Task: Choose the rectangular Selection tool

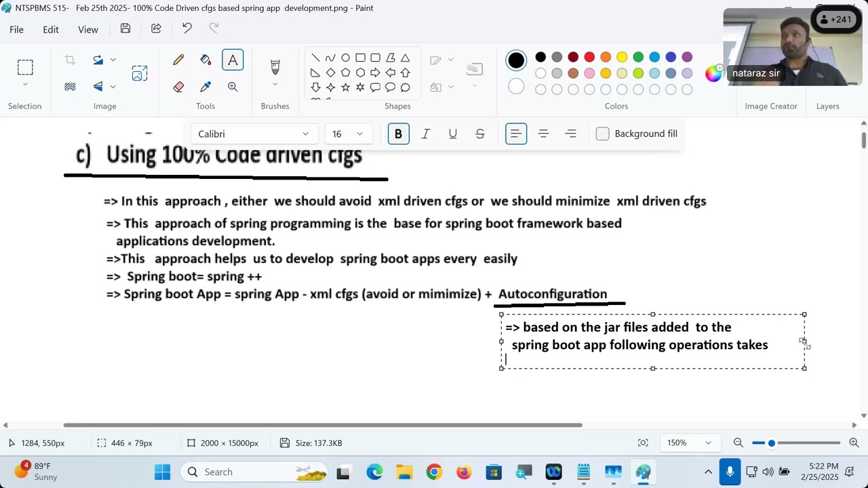Action: coord(25,67)
